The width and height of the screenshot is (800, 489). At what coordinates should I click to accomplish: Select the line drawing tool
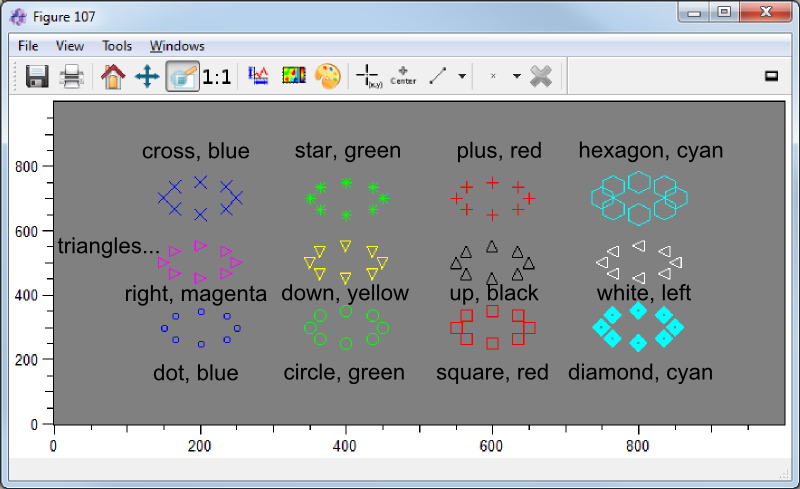click(438, 76)
